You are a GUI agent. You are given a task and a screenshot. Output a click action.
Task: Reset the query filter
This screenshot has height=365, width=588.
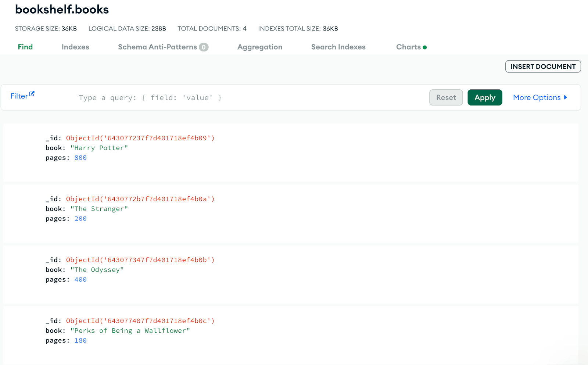446,97
